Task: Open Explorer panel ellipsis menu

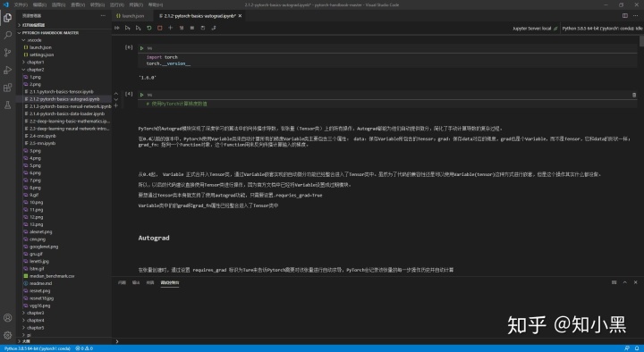Action: coord(103,15)
